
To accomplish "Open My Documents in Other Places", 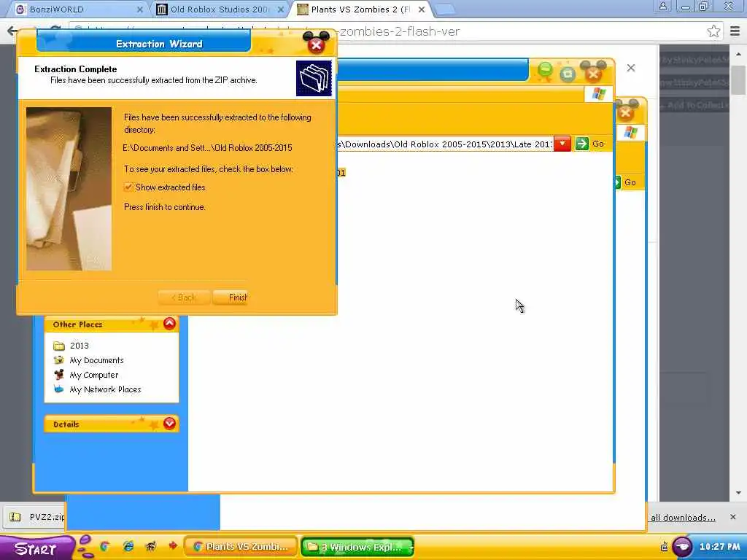I will pyautogui.click(x=97, y=360).
